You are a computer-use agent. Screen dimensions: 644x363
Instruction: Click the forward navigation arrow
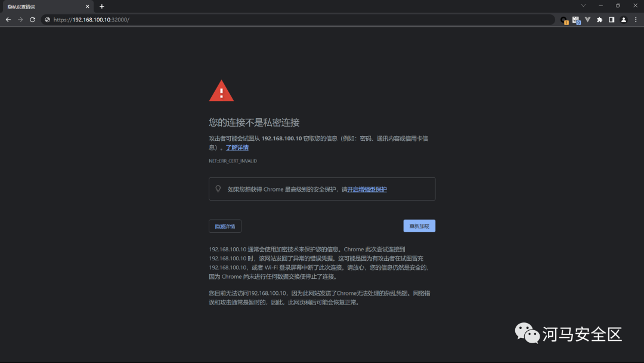[x=20, y=20]
